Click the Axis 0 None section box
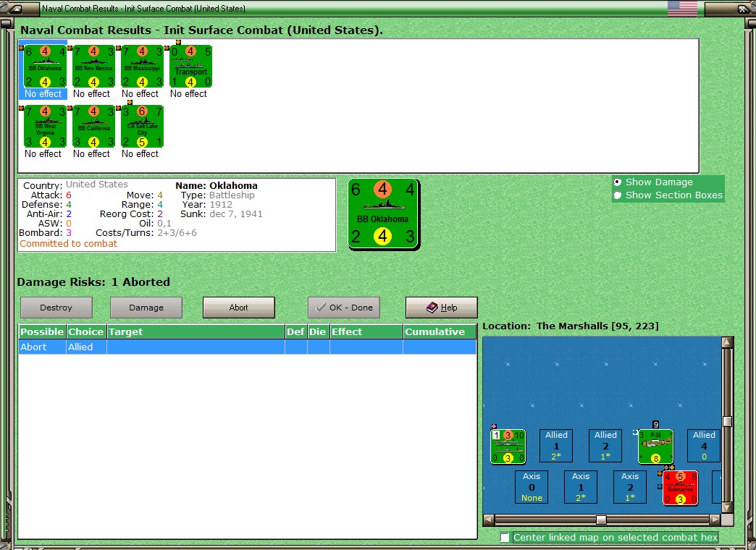The width and height of the screenshot is (756, 550). pos(532,487)
